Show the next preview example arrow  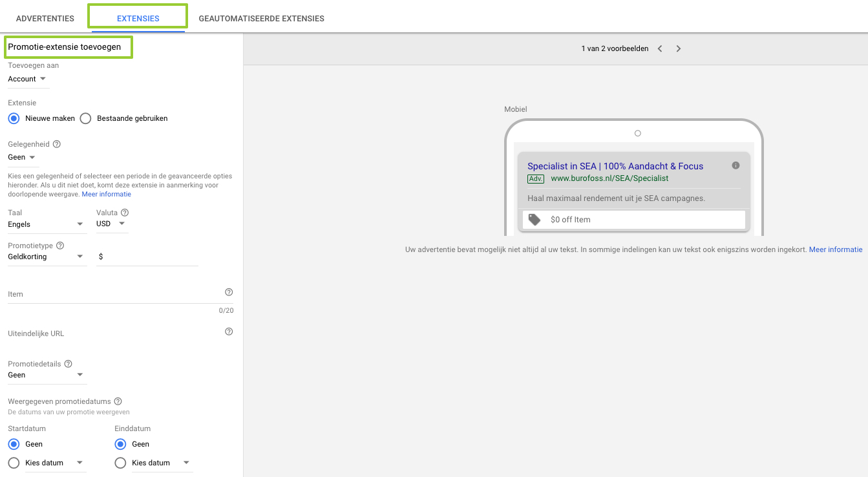679,48
